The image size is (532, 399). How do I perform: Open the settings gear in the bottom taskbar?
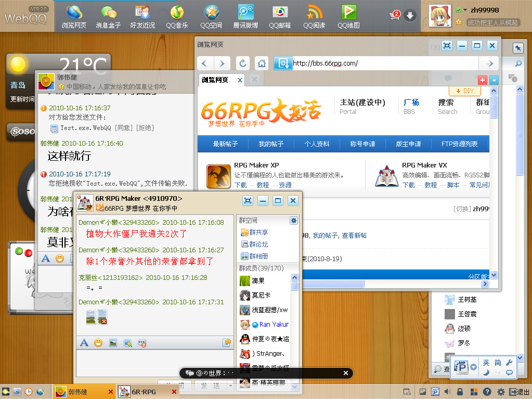click(501, 392)
